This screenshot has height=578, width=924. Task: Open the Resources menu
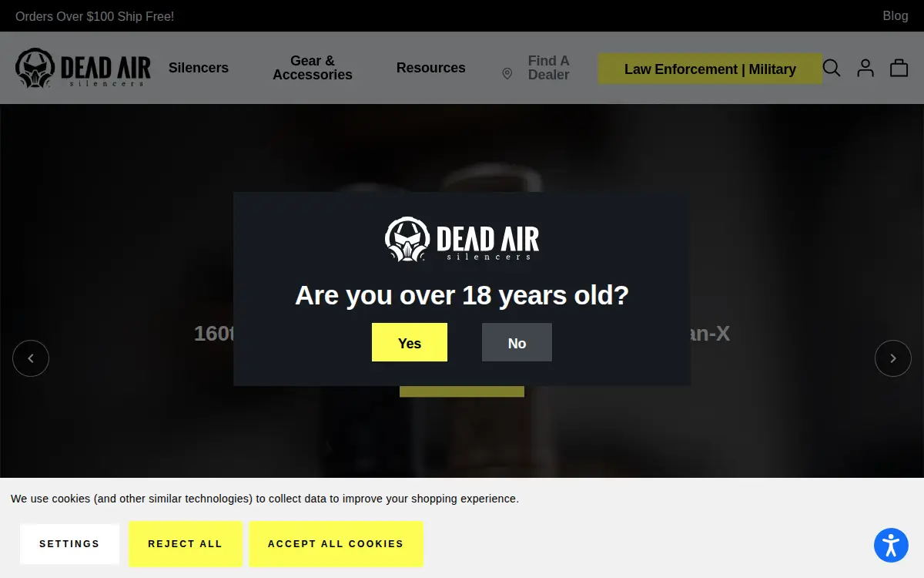430,68
